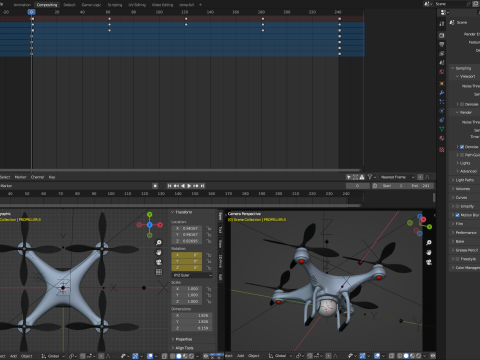The image size is (480, 360).
Task: Click the camera view icon in camera viewport
Action: pos(429,262)
